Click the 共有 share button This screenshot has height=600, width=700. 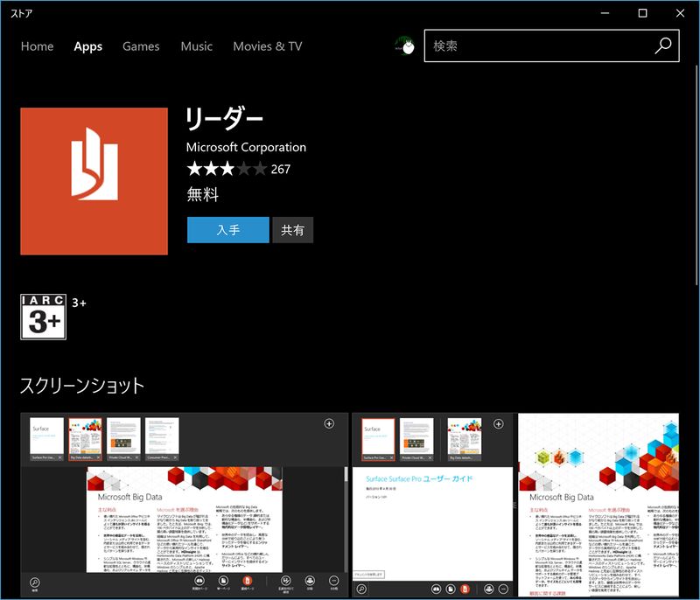(292, 230)
